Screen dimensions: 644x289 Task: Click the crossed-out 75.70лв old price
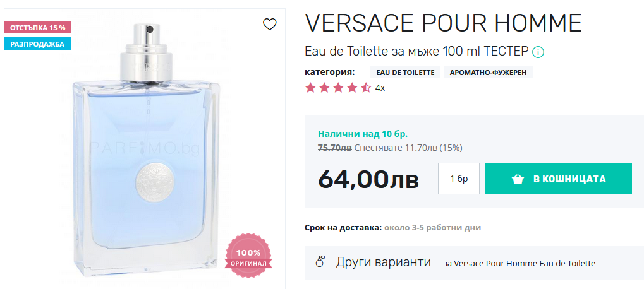[334, 148]
